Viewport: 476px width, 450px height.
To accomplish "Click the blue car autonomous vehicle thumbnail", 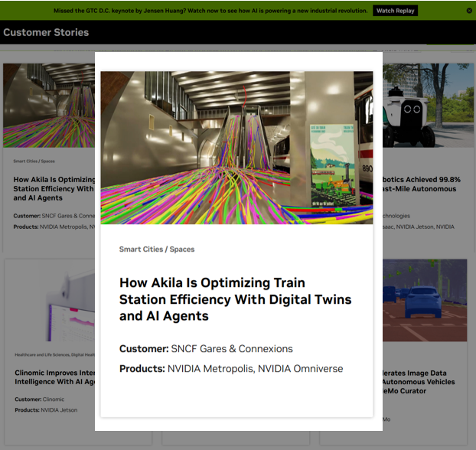I will [425, 300].
